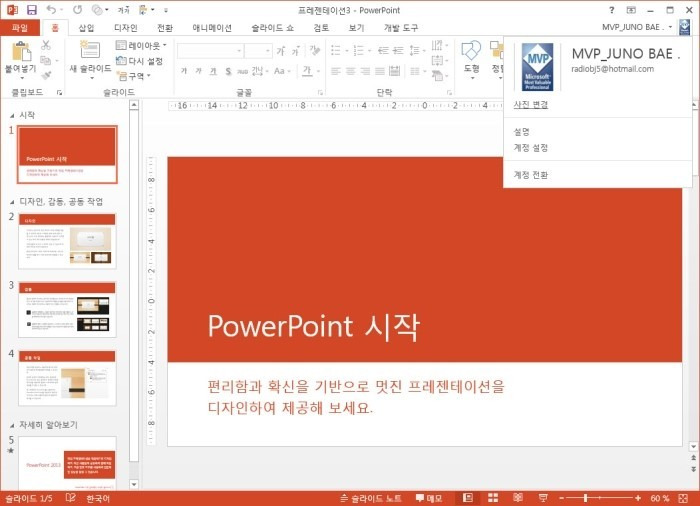
Task: Open the Change Case (Aa) dropdown
Action: pos(282,71)
